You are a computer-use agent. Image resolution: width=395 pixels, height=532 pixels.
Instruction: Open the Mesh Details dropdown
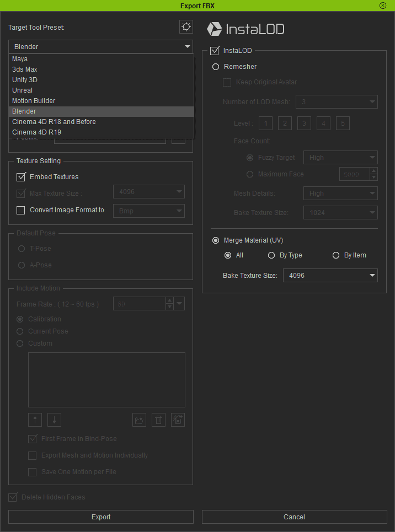[340, 194]
